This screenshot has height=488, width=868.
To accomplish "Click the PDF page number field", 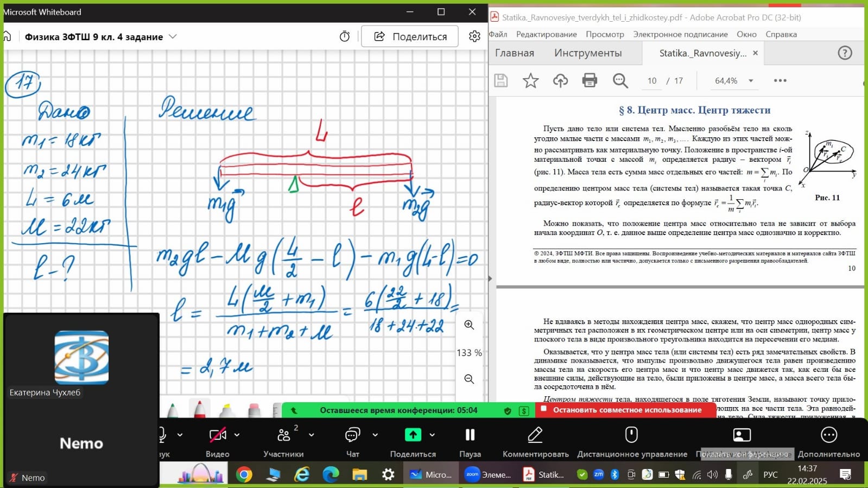I will coord(652,80).
